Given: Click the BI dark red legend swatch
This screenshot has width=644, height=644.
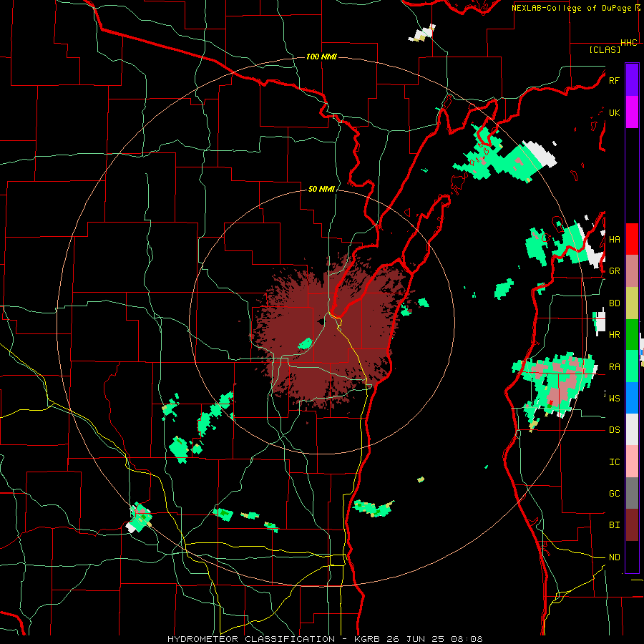Looking at the screenshot, I should [x=632, y=525].
